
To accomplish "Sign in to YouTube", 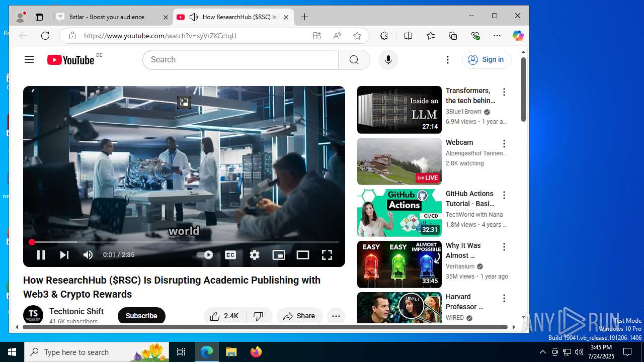I will (x=487, y=60).
